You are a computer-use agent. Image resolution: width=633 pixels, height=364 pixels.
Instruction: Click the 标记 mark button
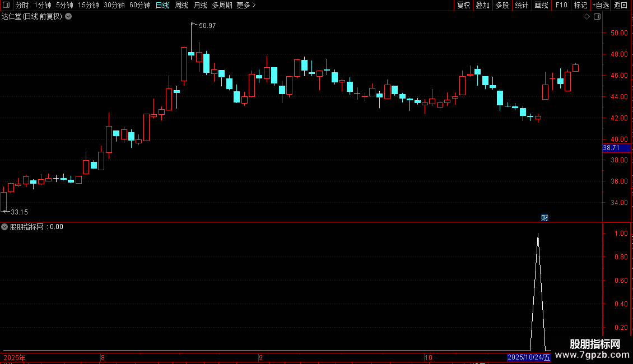pyautogui.click(x=580, y=5)
